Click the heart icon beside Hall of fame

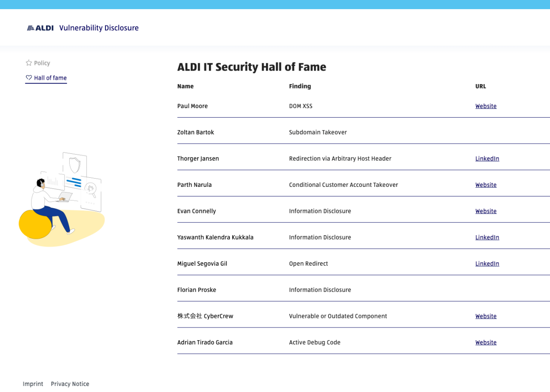29,78
